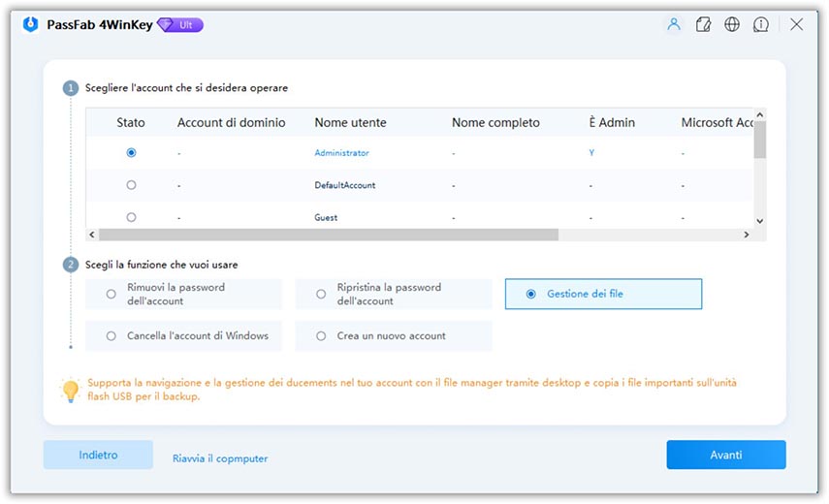Click the register/notes edit icon
The height and width of the screenshot is (504, 829).
coord(703,25)
